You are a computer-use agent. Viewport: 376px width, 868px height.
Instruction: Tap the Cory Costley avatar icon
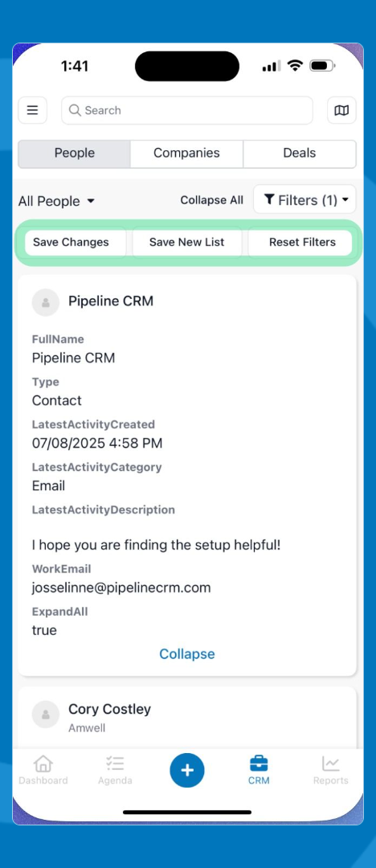click(46, 714)
